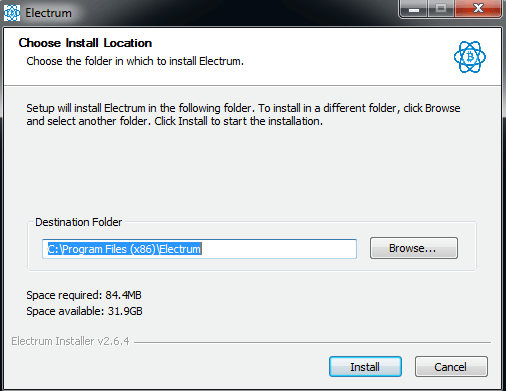
Task: Click the Space required: 84.4MB label
Action: point(84,295)
